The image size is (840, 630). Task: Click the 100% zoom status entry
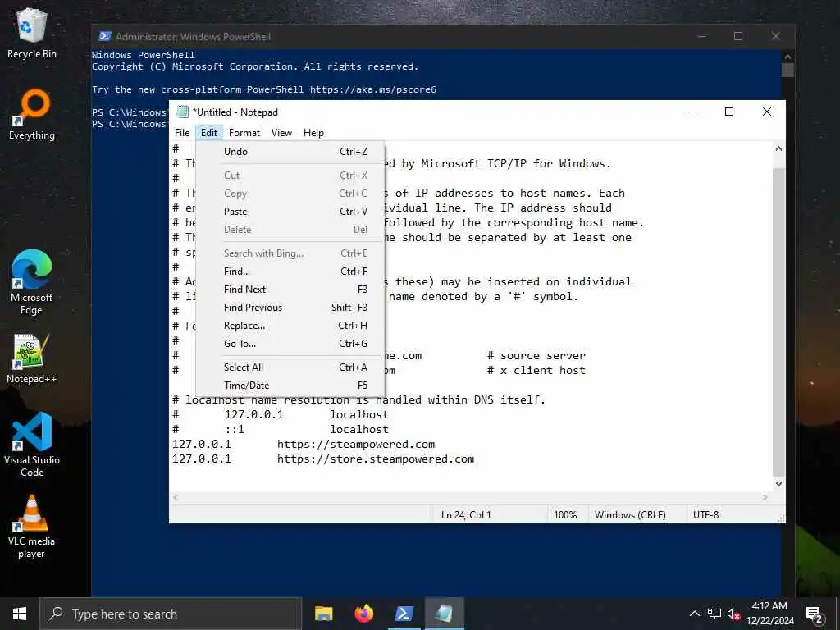tap(565, 515)
